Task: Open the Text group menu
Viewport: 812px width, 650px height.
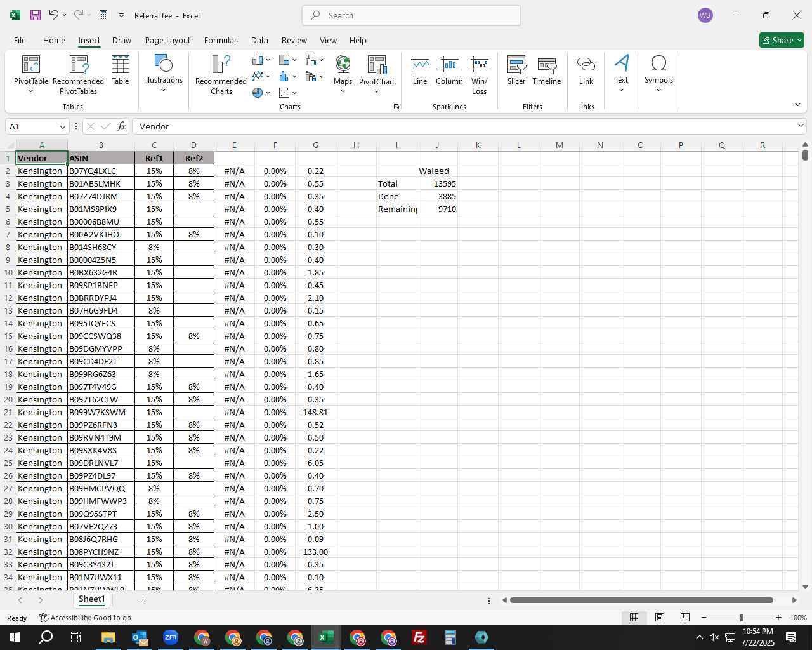Action: point(622,74)
